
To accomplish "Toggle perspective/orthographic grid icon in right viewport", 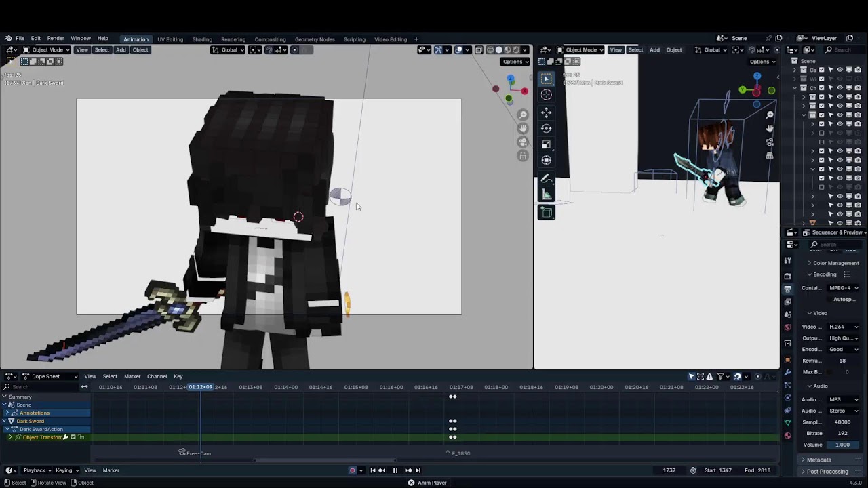I will point(770,156).
